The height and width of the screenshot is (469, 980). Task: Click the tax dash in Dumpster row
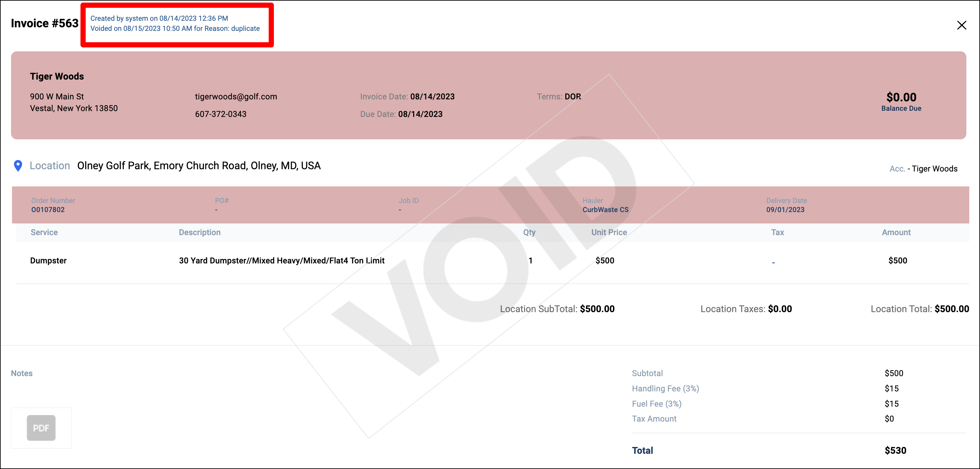click(773, 262)
